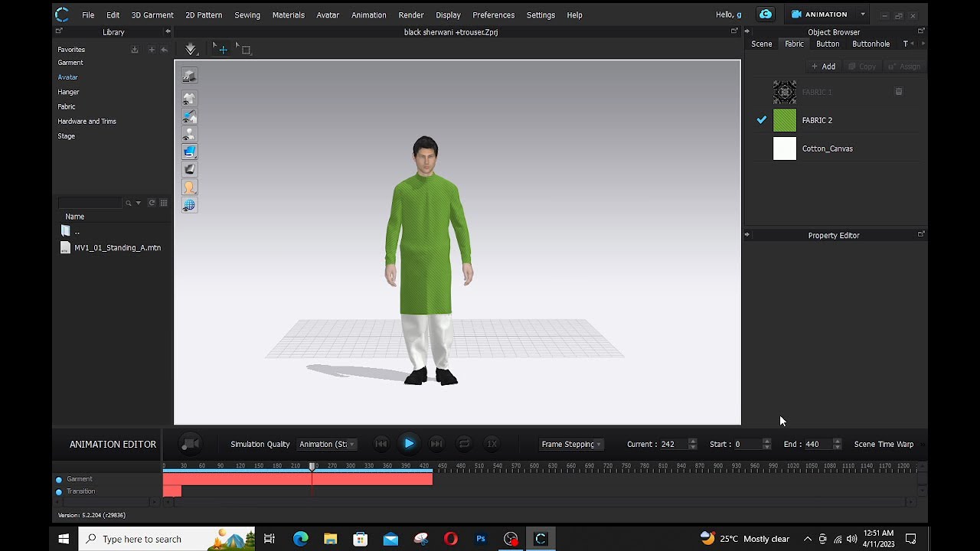Toggle the animation loop button
980x551 pixels.
pos(464,444)
